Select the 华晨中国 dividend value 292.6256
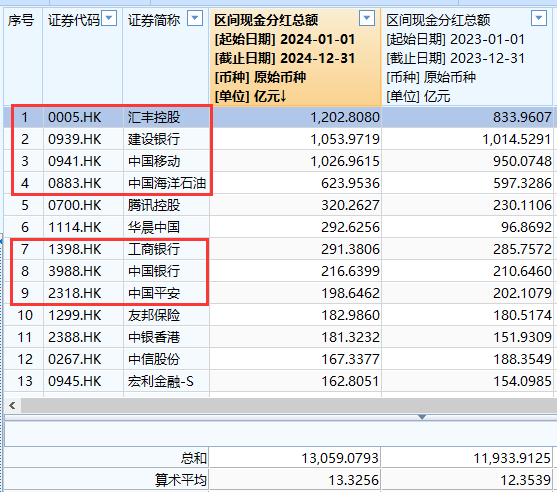 click(x=350, y=227)
